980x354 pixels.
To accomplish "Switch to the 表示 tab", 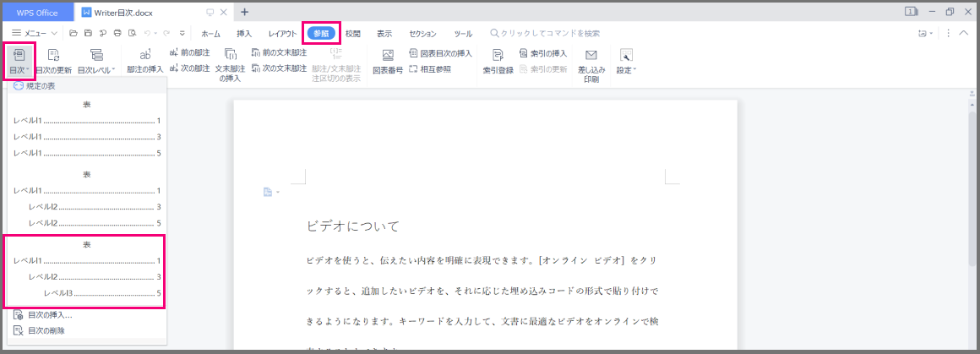I will [x=384, y=34].
